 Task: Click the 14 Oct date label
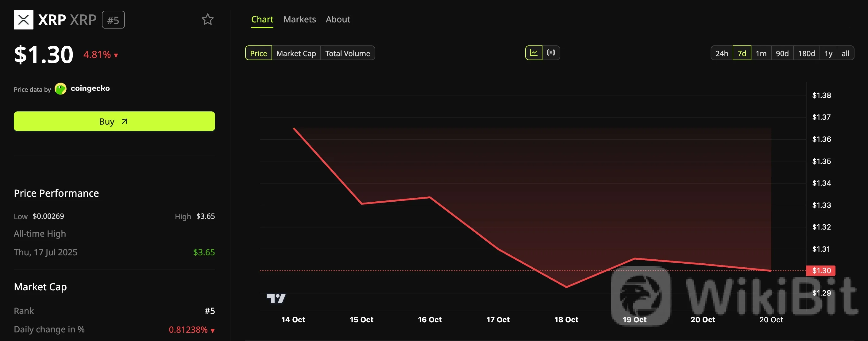pos(293,320)
